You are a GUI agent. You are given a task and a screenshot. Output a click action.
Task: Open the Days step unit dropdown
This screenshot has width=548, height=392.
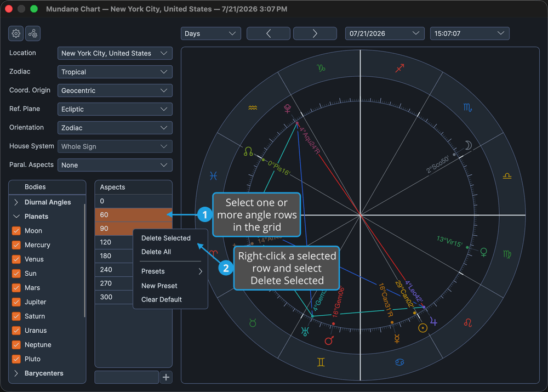[211, 33]
